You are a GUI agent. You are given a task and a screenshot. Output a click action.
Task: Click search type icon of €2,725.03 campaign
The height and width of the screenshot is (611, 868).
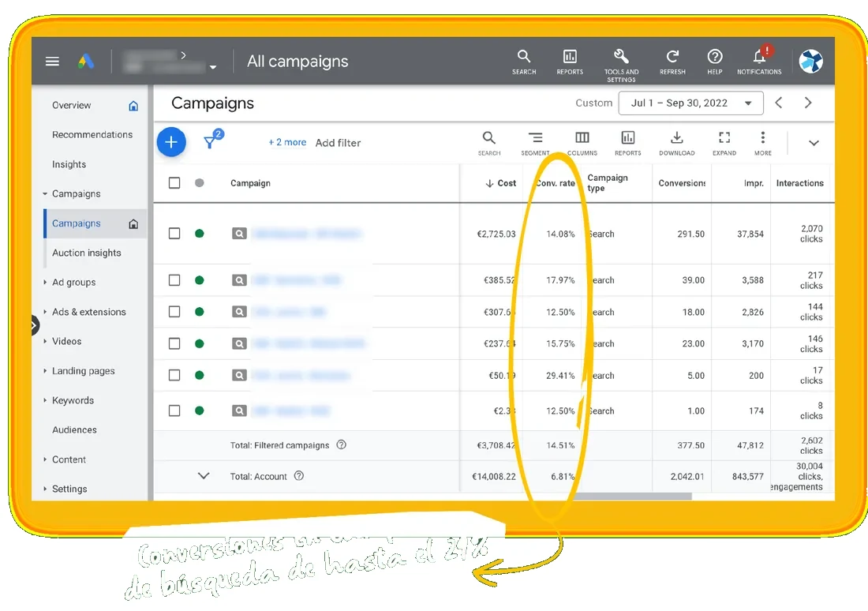239,234
